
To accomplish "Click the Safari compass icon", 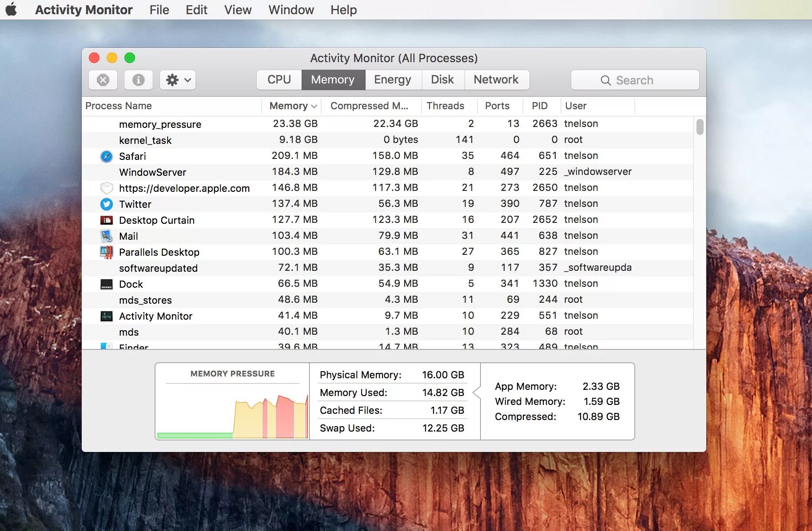I will [x=107, y=156].
